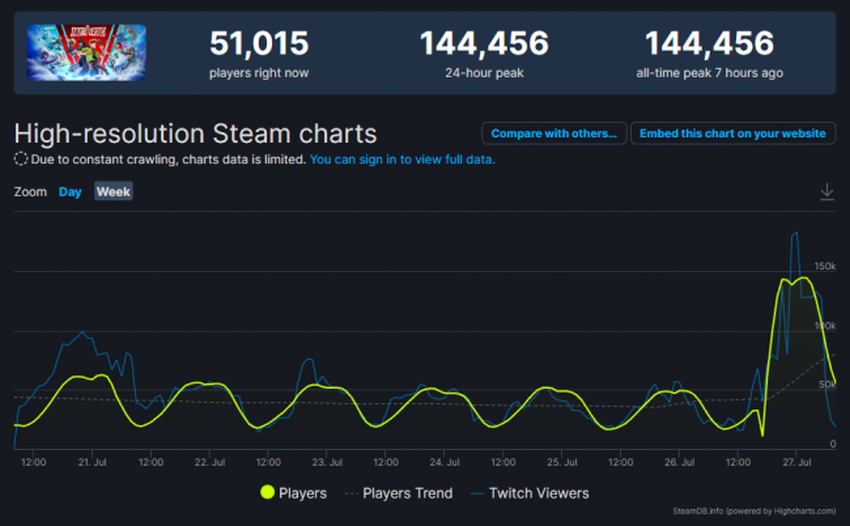Screen dimensions: 850x526
Task: Follow the sign in to view full data link
Action: [x=402, y=159]
